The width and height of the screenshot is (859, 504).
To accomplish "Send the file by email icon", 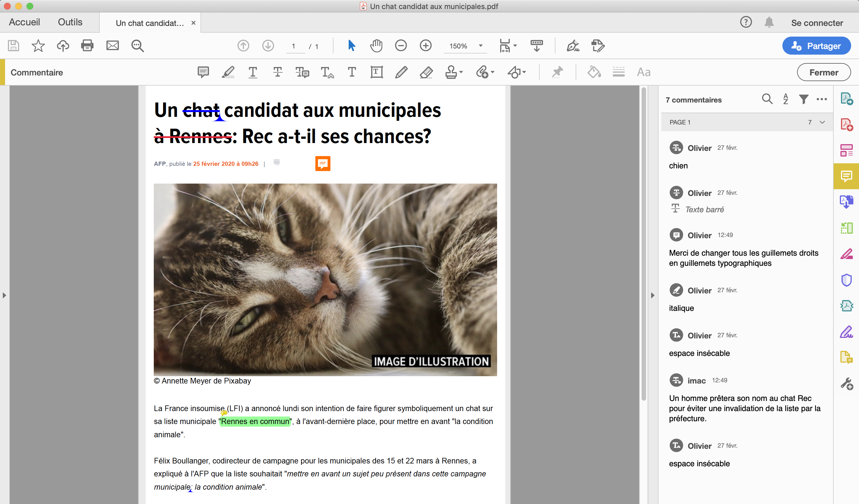I will tap(112, 46).
